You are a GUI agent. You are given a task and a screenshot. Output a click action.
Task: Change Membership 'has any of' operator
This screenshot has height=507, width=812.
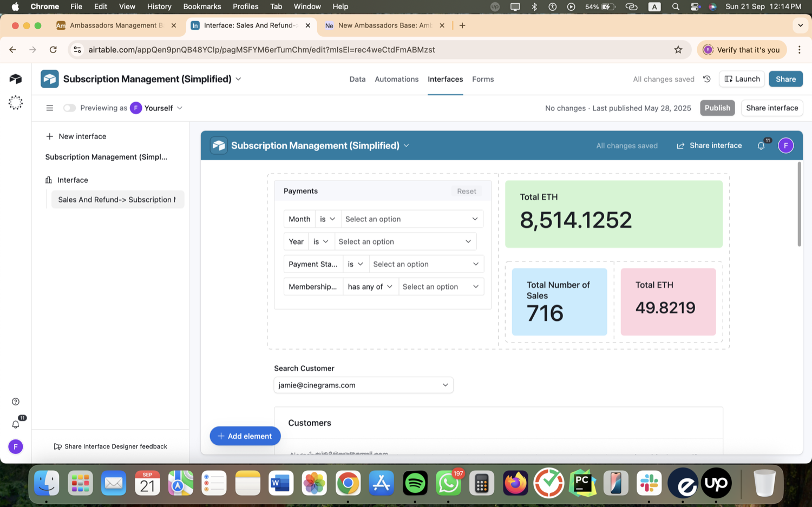[x=370, y=287]
